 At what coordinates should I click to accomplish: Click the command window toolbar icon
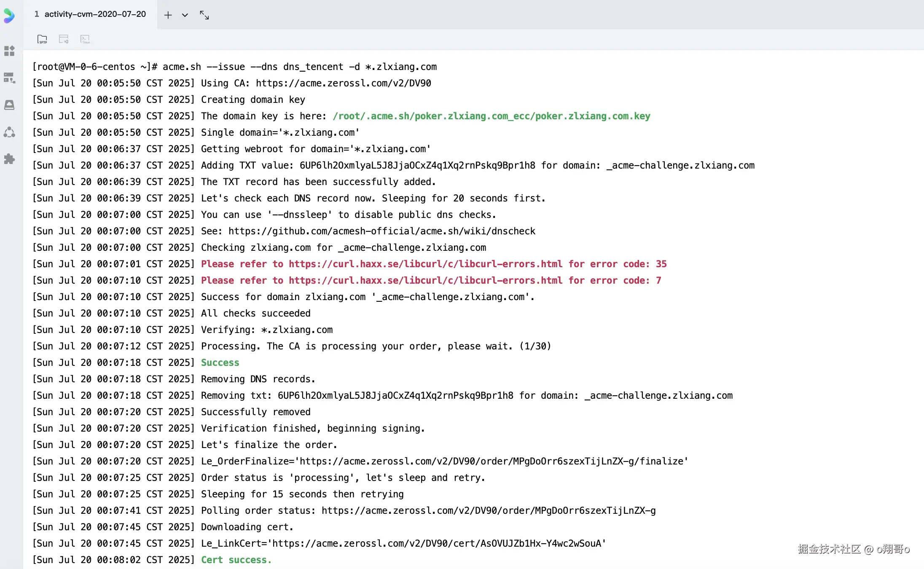pyautogui.click(x=64, y=39)
